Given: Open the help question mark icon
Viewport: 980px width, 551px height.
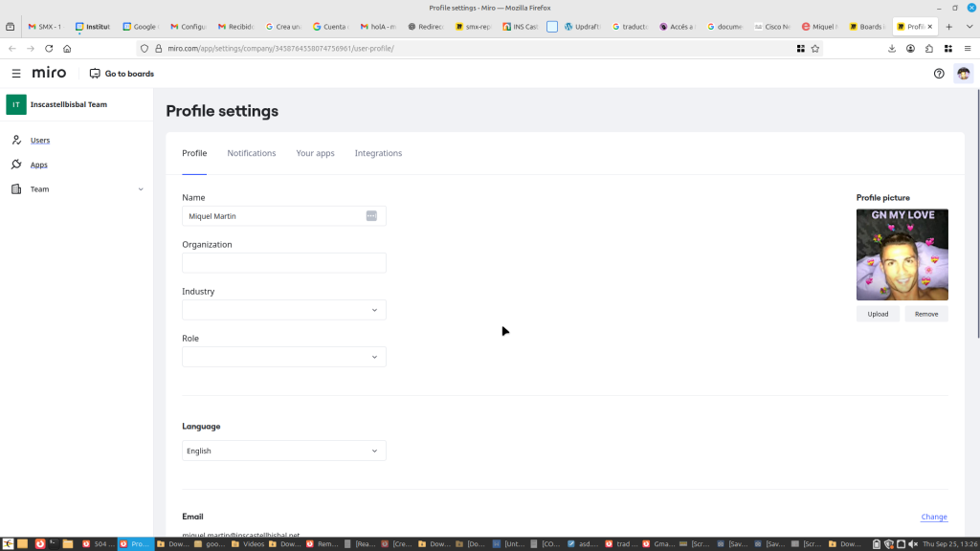Looking at the screenshot, I should click(x=939, y=74).
